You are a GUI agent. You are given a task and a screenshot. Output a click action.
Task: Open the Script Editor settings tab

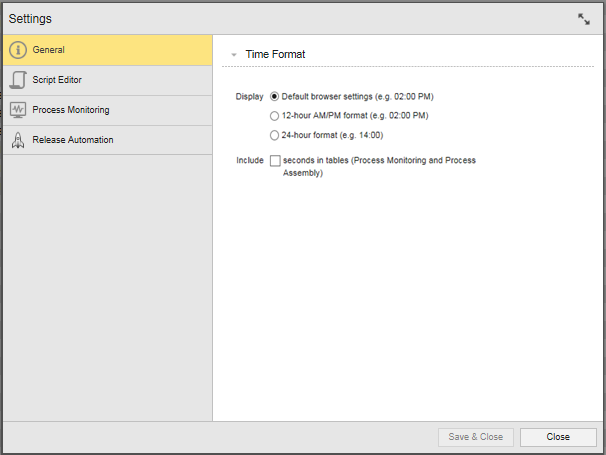pyautogui.click(x=107, y=80)
